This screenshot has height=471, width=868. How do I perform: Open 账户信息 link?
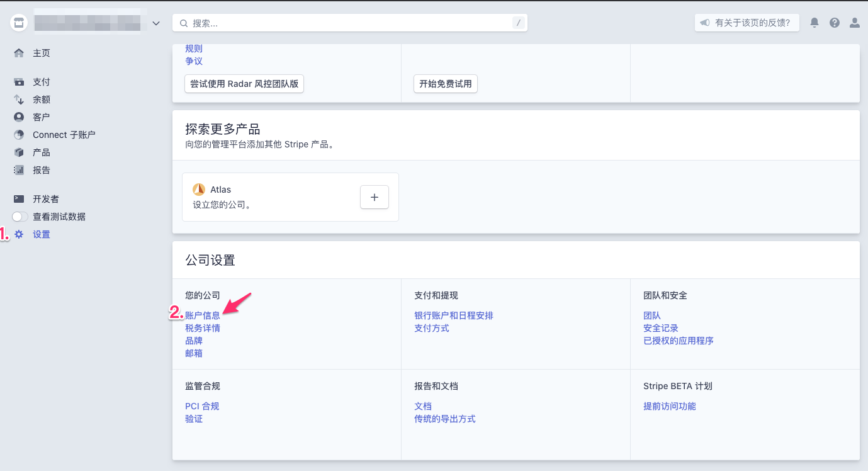(x=203, y=315)
